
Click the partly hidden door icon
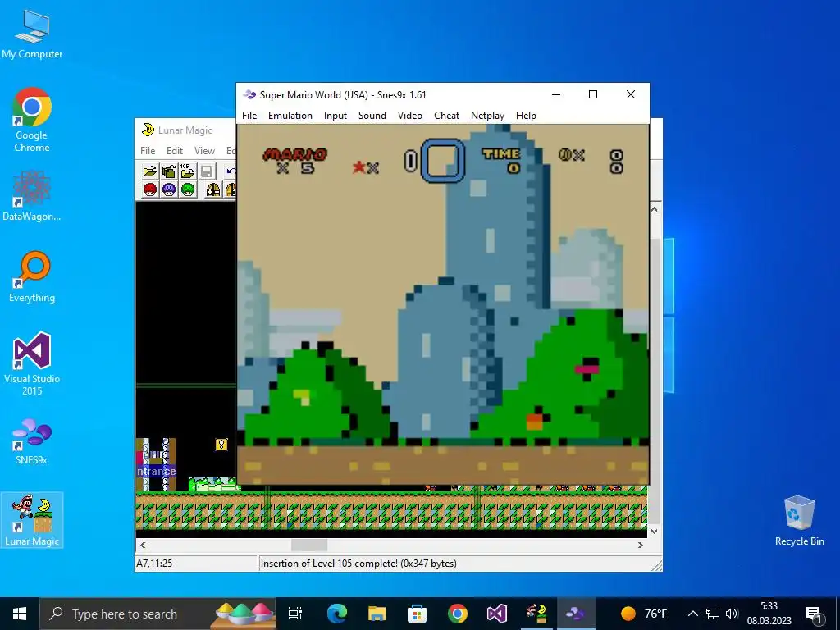(x=231, y=189)
